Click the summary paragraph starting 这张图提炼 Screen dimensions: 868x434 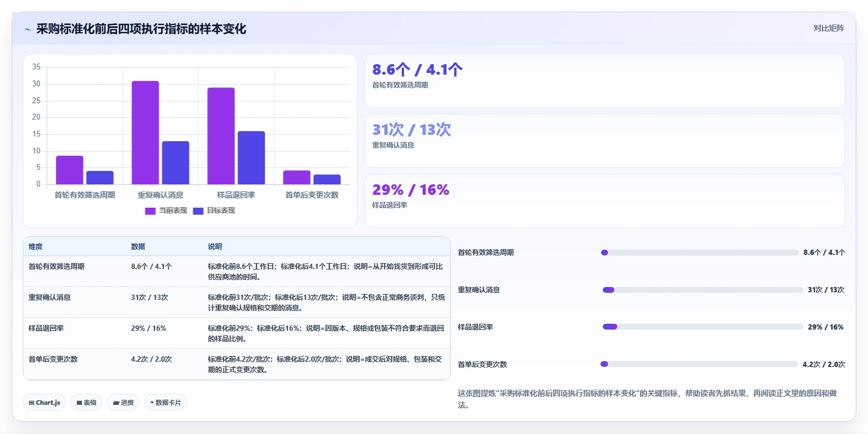coord(648,399)
